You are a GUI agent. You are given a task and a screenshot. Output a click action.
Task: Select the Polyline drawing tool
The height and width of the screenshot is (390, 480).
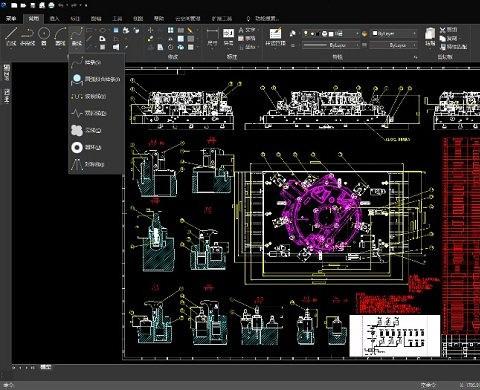coord(27,36)
